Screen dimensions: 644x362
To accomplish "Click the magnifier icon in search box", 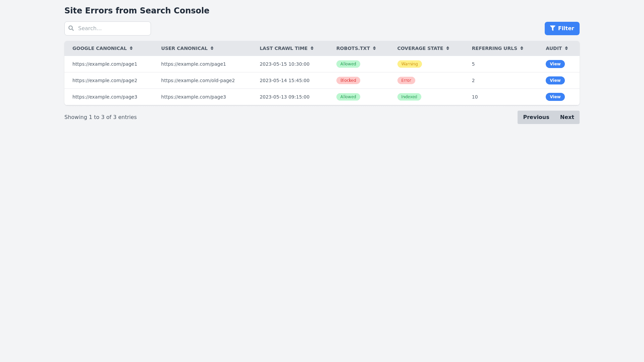I will [71, 28].
